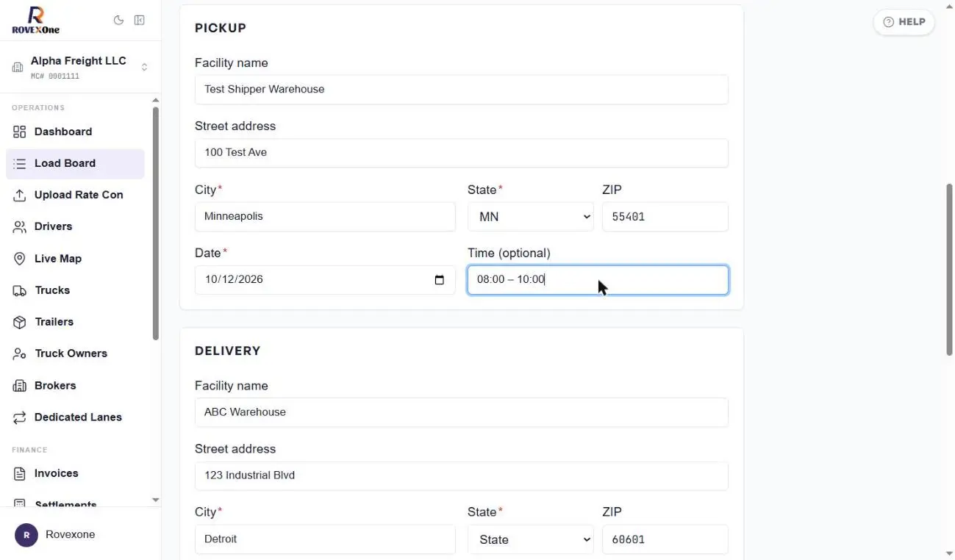The width and height of the screenshot is (955, 560).
Task: Click the pickup ZIP field 55401
Action: [665, 217]
